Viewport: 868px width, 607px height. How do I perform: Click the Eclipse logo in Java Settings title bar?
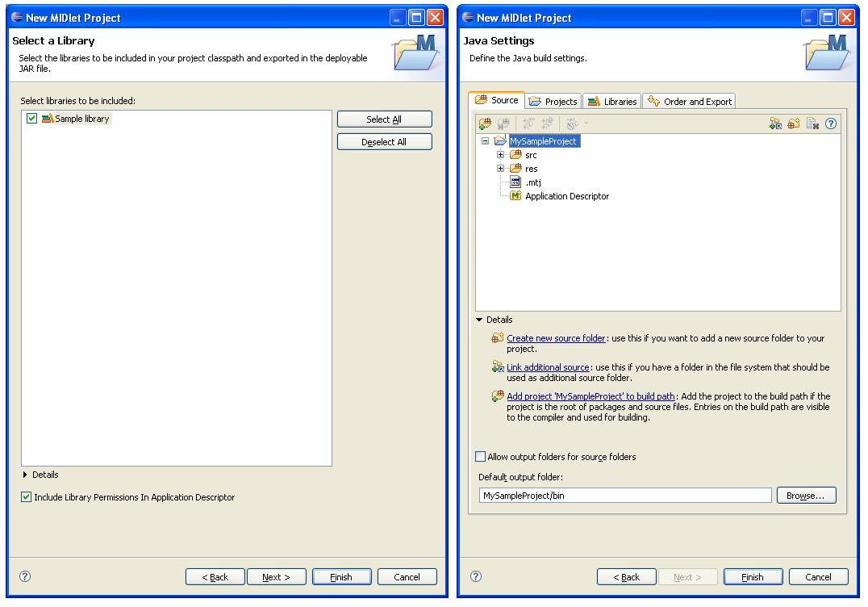[469, 17]
